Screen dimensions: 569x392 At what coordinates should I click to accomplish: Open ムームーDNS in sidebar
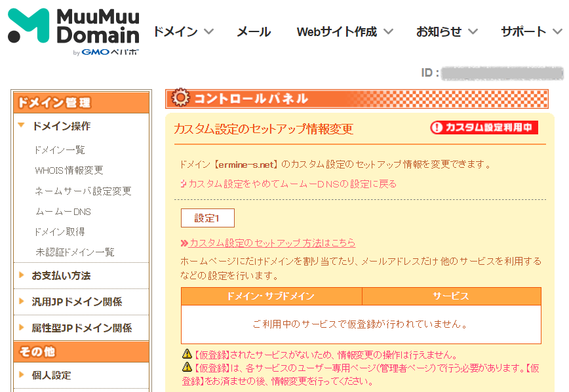[x=63, y=212]
